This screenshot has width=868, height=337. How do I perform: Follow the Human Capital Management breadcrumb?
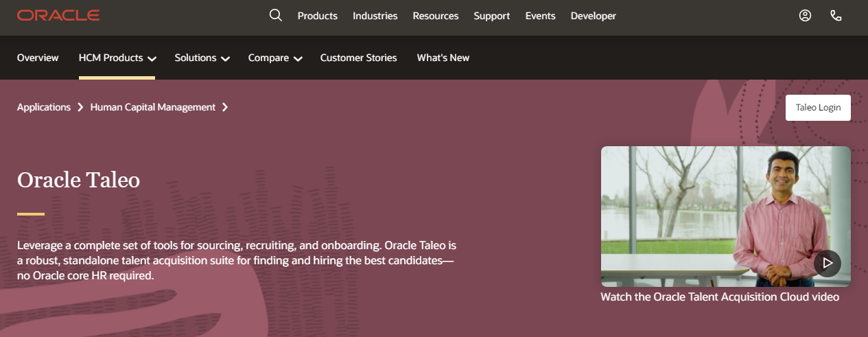(153, 107)
